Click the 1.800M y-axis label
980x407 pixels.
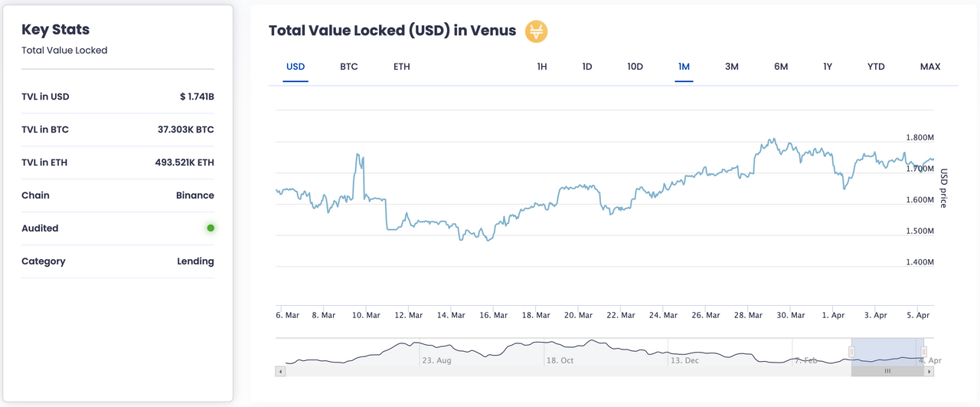pyautogui.click(x=920, y=138)
